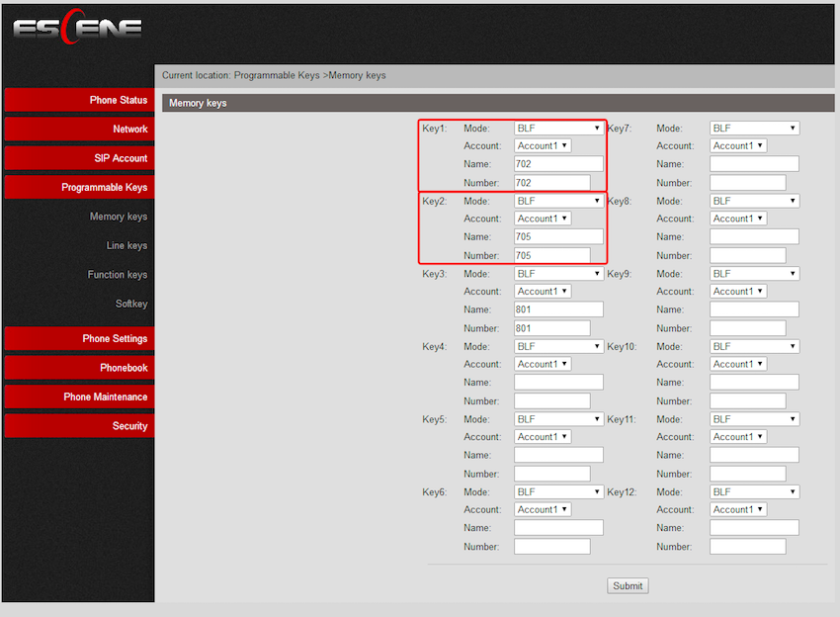Open the SIP Account page

point(79,158)
